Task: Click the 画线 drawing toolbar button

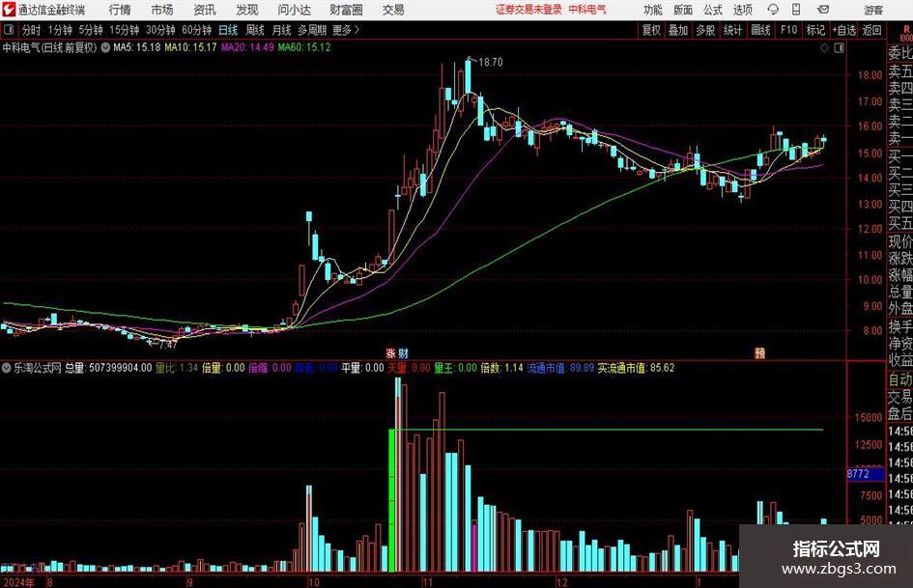Action: click(760, 30)
